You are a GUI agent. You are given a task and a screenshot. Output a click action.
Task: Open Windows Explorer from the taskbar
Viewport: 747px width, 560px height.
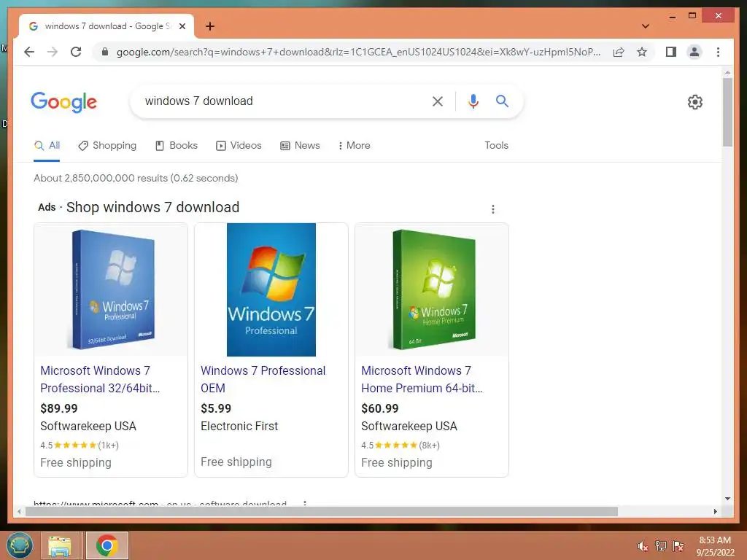[x=60, y=545]
